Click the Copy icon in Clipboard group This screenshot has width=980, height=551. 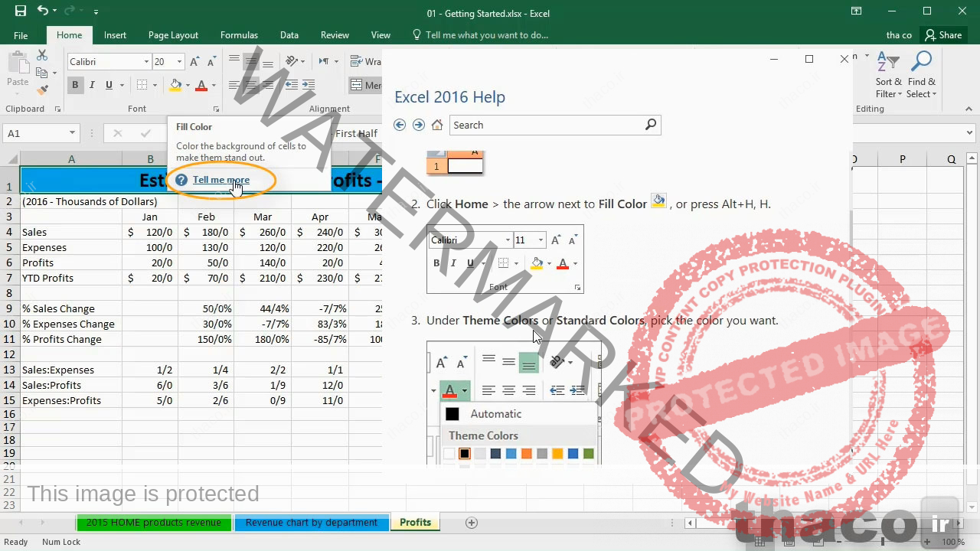pos(42,73)
